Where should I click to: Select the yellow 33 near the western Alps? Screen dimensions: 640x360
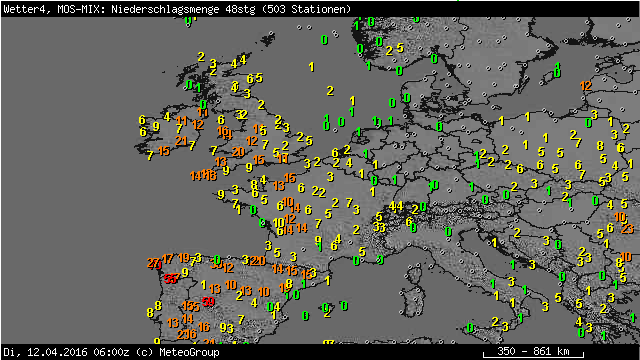[x=379, y=227]
